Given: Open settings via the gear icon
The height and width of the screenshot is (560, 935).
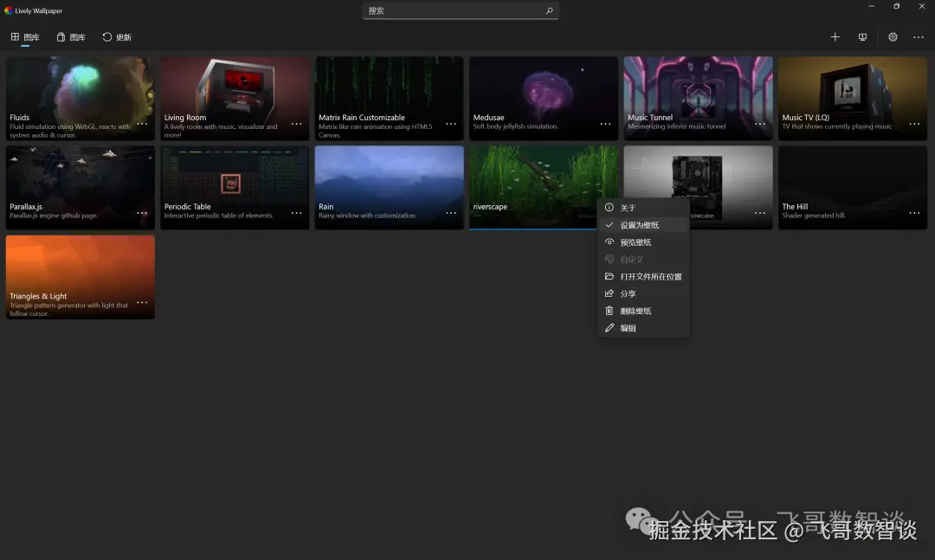Looking at the screenshot, I should 893,37.
